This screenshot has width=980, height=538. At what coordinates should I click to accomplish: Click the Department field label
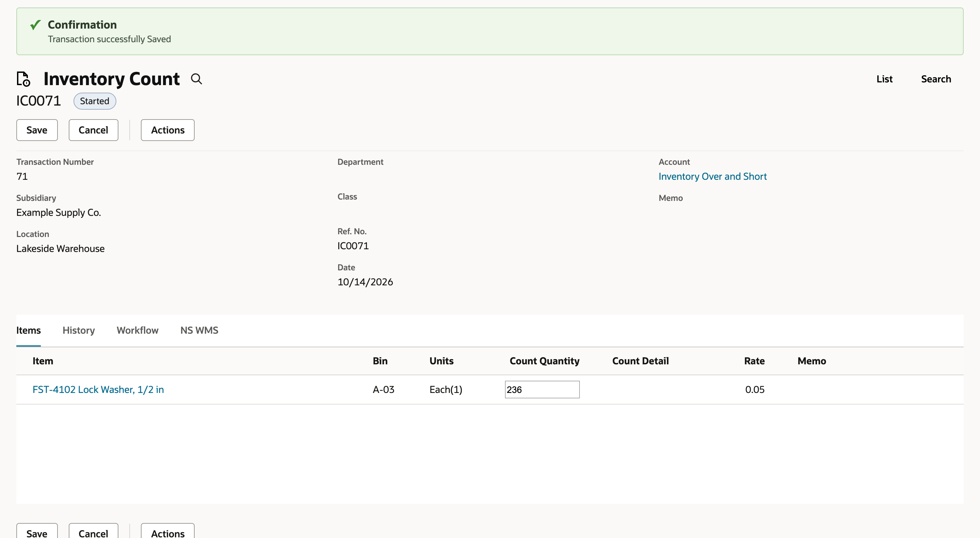360,162
